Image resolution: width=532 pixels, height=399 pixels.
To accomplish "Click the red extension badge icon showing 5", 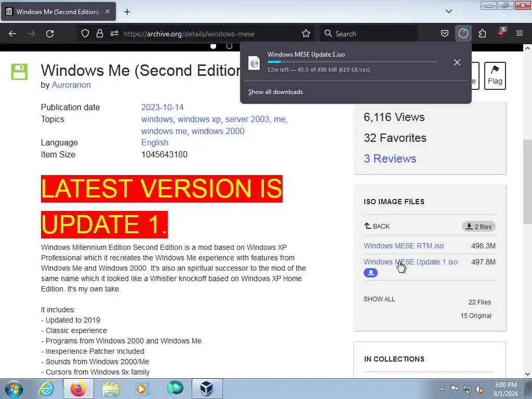I will (x=501, y=33).
